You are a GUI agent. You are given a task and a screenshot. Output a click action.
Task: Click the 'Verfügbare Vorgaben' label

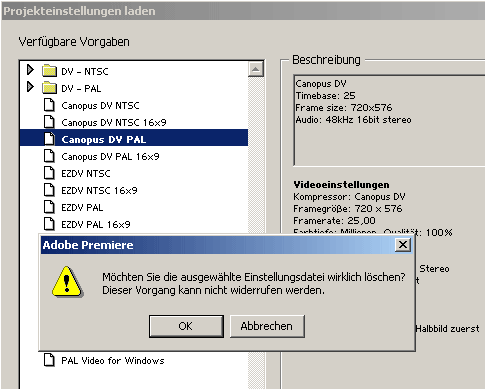click(74, 42)
